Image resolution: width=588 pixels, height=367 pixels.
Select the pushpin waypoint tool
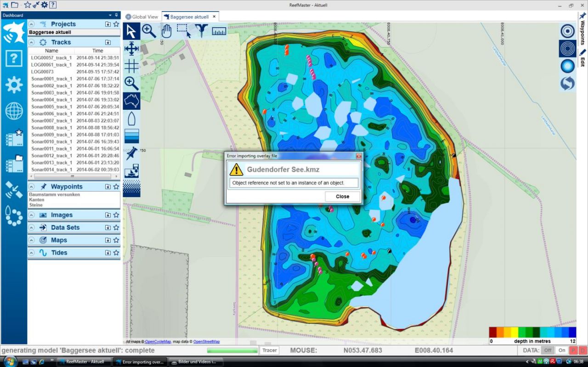click(x=131, y=153)
